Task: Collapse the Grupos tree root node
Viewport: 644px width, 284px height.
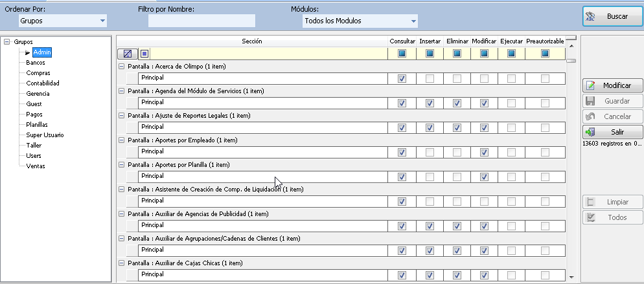Action: [x=6, y=42]
